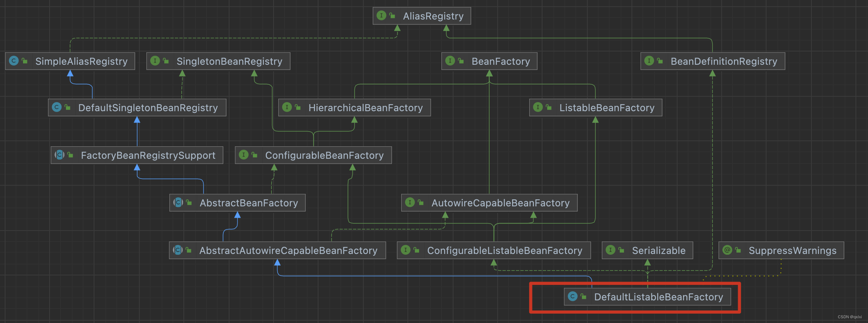Click the interface icon on ListableBeanFactory
Image resolution: width=868 pixels, height=323 pixels.
click(x=538, y=107)
